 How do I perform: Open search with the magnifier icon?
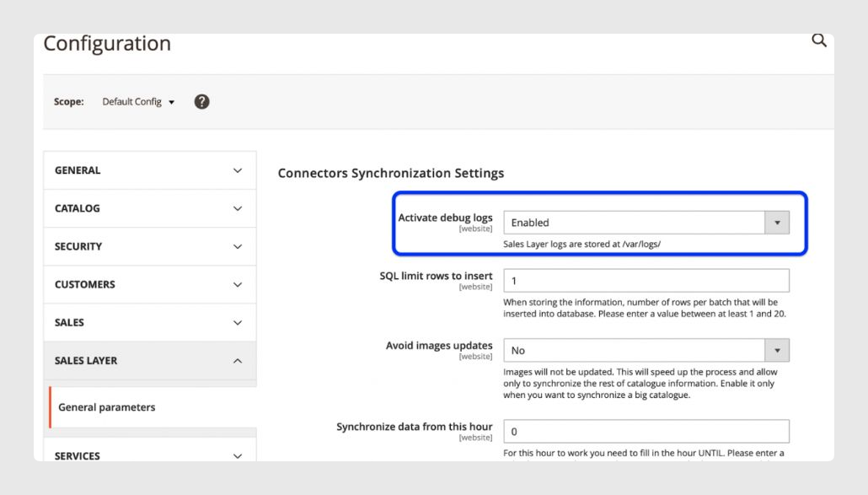[819, 40]
